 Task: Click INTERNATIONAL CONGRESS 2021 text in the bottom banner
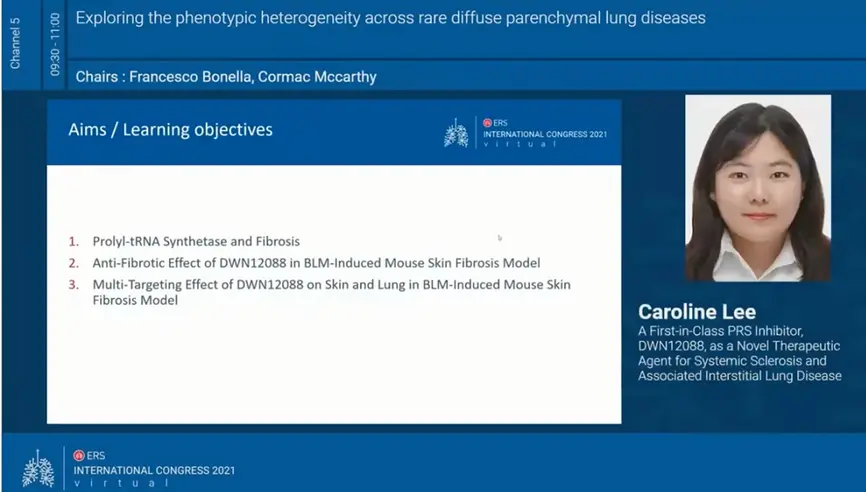[x=154, y=470]
